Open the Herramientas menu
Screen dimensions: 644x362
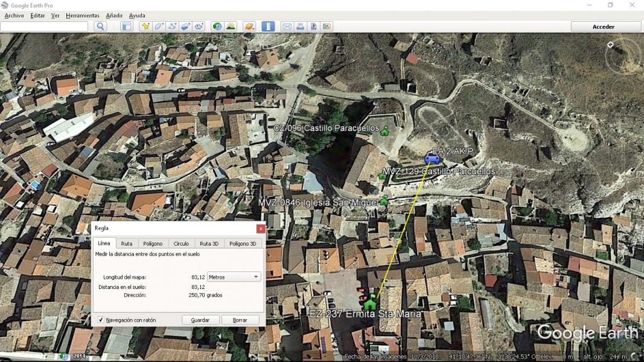83,15
